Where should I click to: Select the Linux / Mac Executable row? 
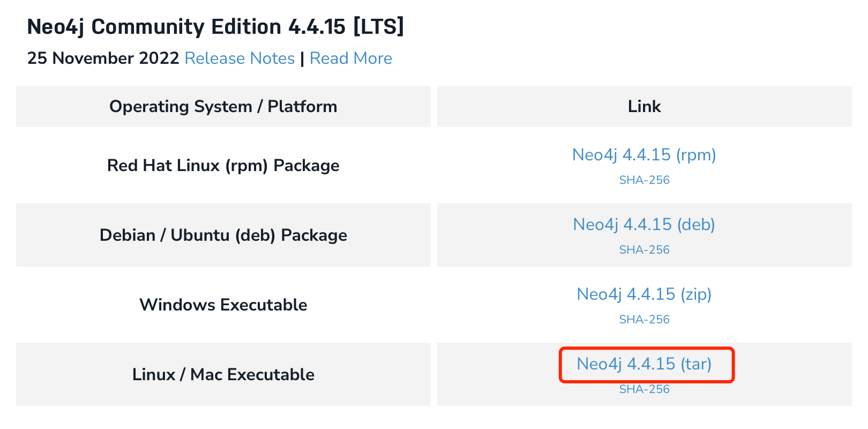[x=223, y=375]
